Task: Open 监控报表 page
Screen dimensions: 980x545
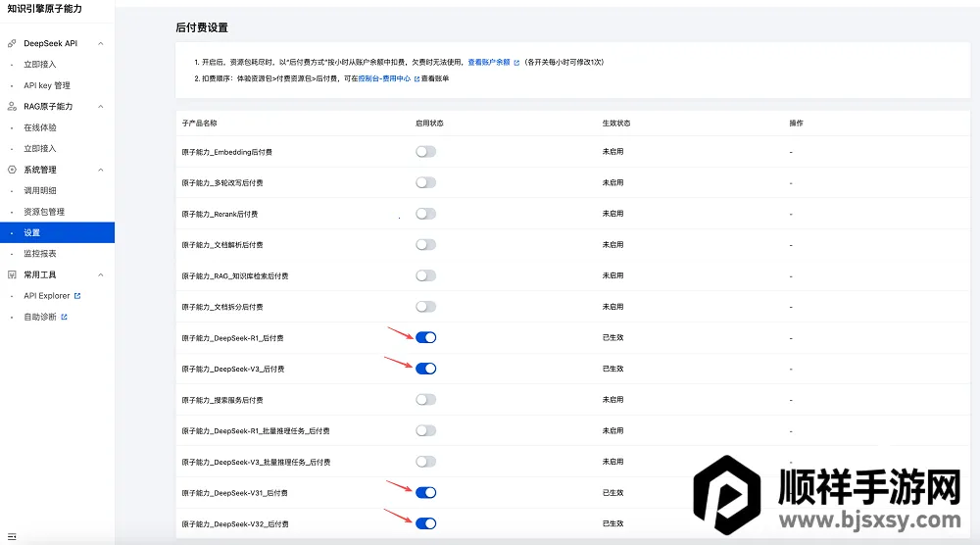Action: 40,254
